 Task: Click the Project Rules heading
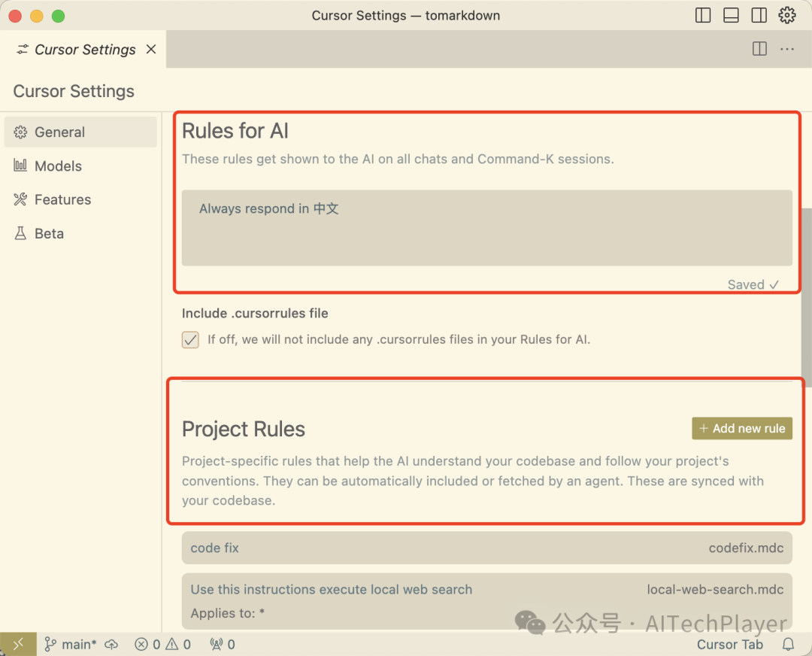[244, 429]
